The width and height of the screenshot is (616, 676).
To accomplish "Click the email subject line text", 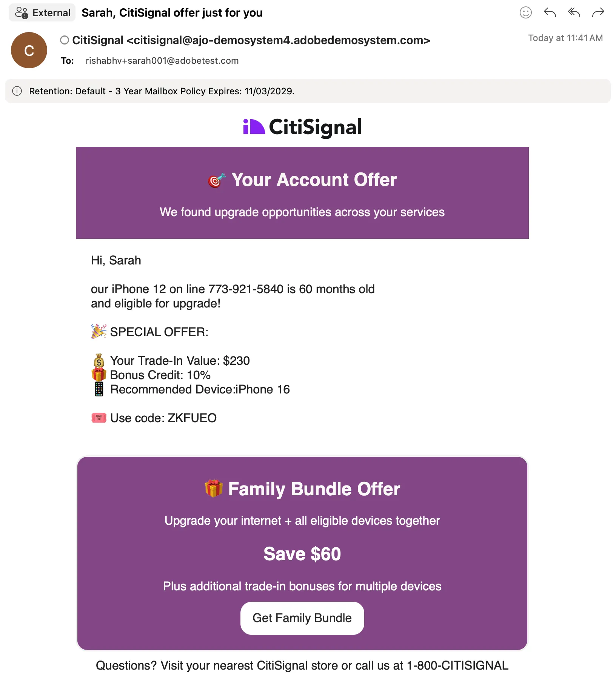I will [172, 12].
